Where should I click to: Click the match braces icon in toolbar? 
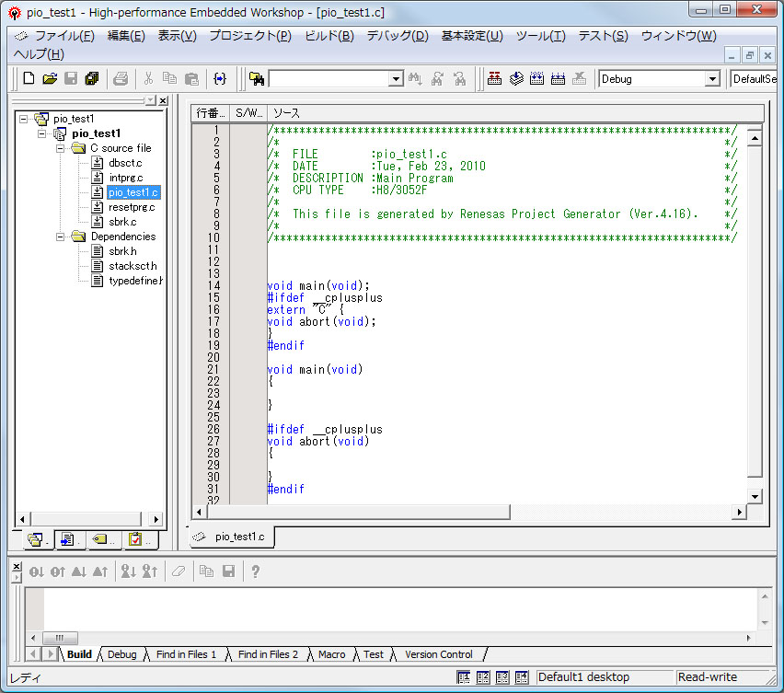pyautogui.click(x=220, y=79)
